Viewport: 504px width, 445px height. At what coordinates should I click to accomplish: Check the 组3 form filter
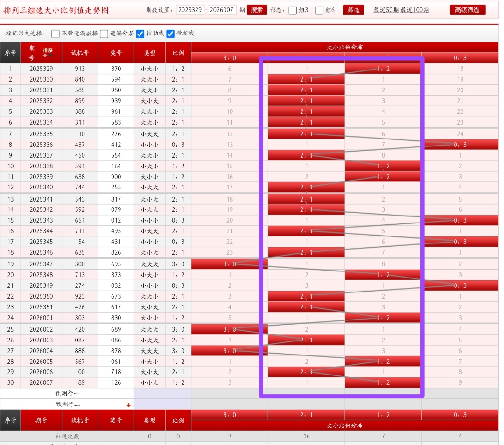tap(293, 10)
